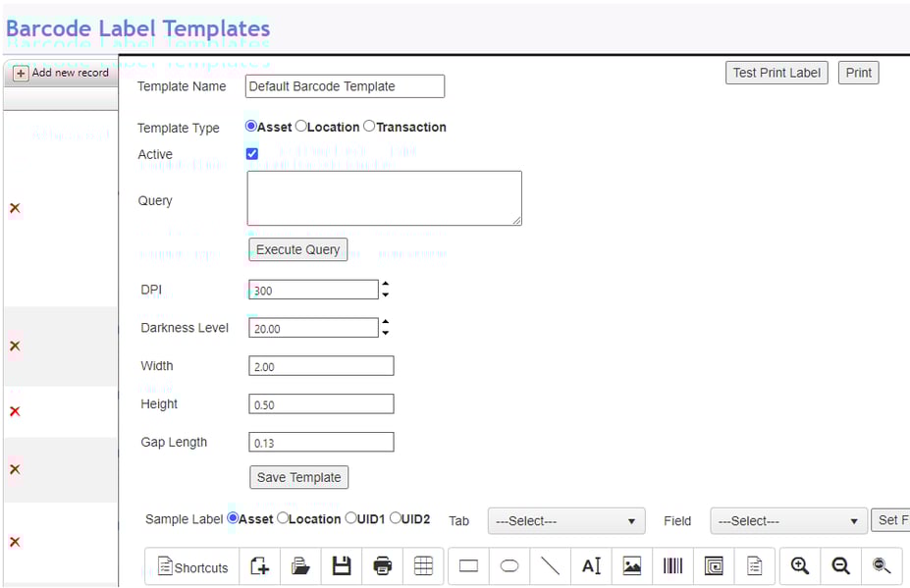Open a saved label using the folder icon
The height and width of the screenshot is (588, 910).
(300, 565)
